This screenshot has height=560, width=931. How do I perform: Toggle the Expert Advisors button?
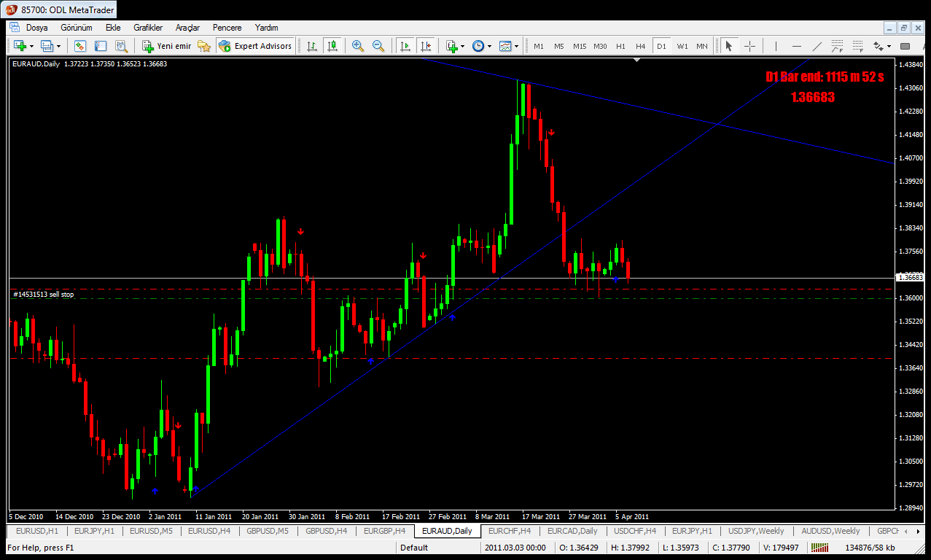pyautogui.click(x=254, y=46)
